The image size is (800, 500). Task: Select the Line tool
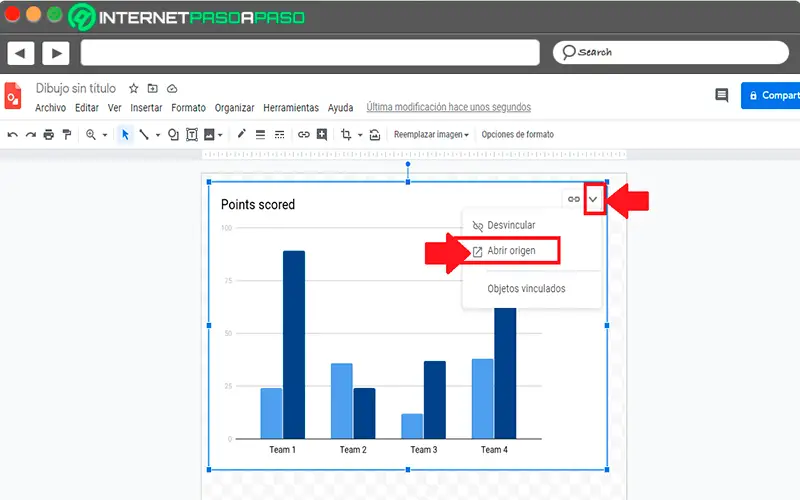tap(144, 135)
